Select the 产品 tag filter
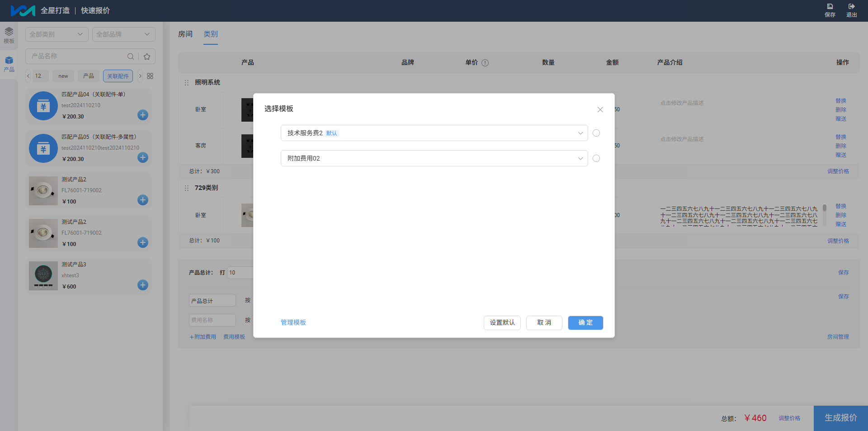 click(89, 76)
